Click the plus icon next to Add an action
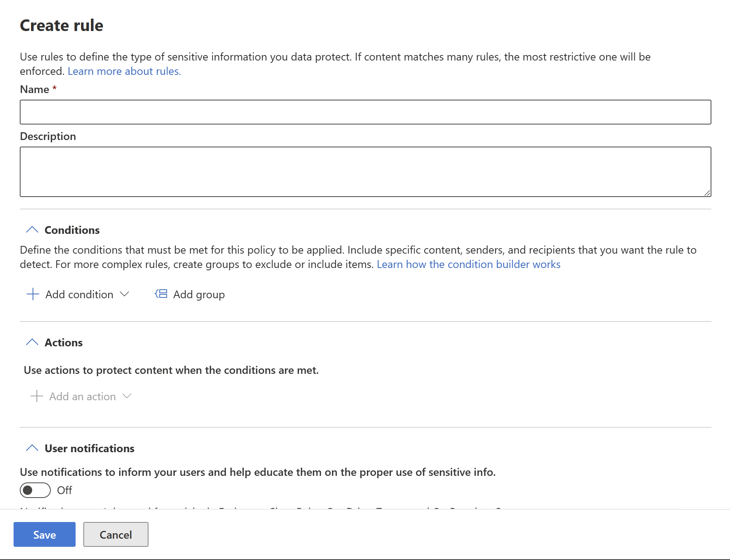 36,396
